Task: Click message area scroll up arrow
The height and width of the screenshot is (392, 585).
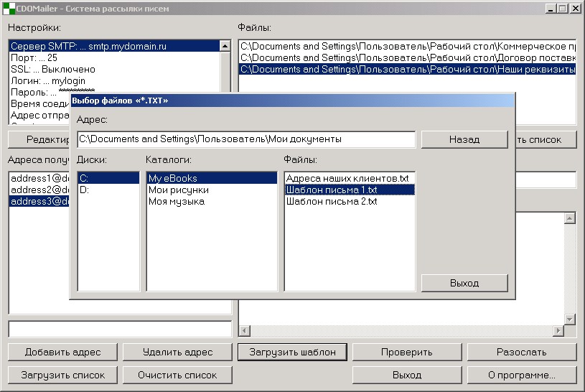Action: (x=570, y=218)
